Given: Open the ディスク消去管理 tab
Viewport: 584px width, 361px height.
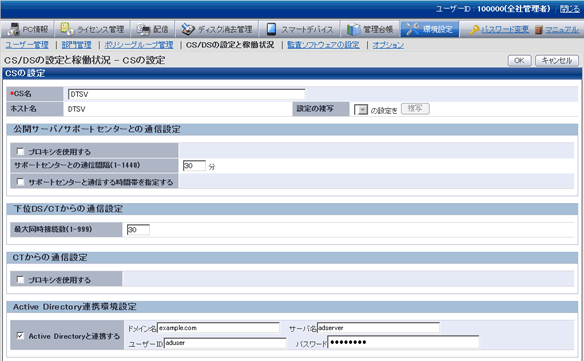Looking at the screenshot, I should click(x=217, y=29).
